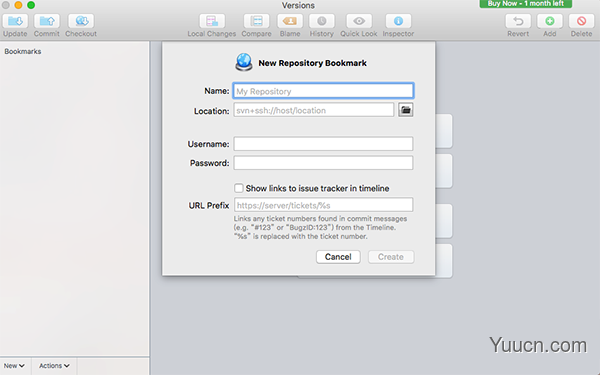Focus the Name input field
Image resolution: width=600 pixels, height=375 pixels.
click(323, 91)
